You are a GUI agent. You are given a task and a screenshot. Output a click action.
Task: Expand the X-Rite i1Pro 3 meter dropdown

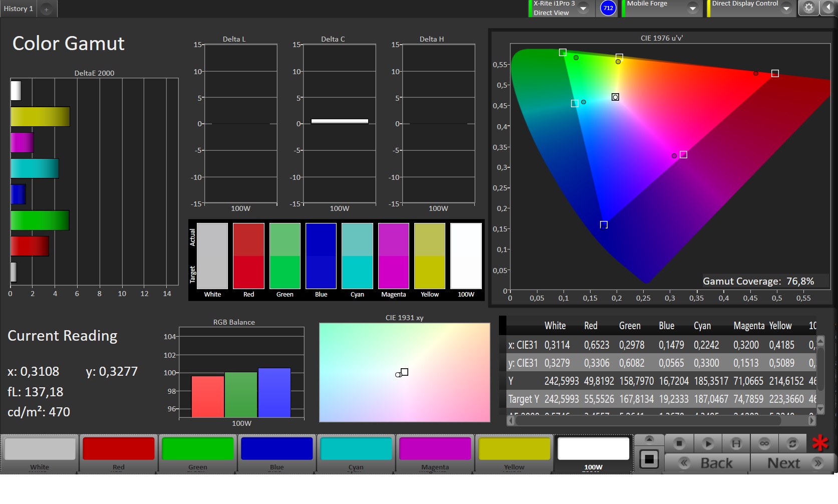coord(583,9)
